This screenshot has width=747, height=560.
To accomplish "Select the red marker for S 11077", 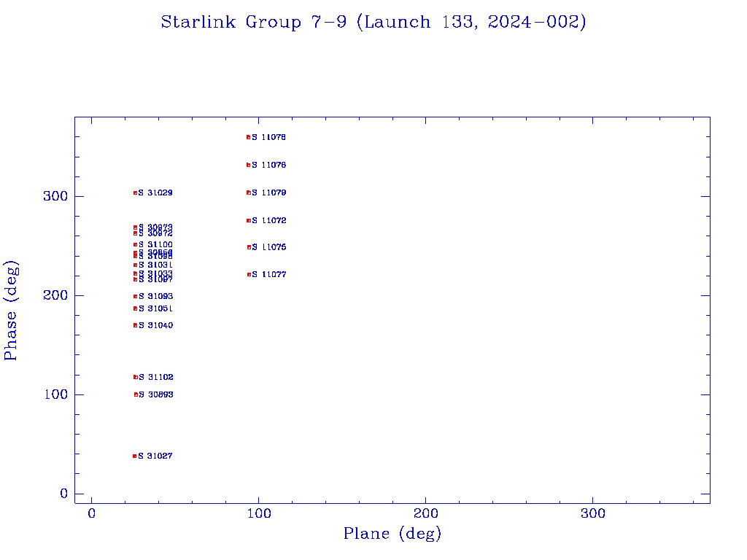I will (249, 274).
